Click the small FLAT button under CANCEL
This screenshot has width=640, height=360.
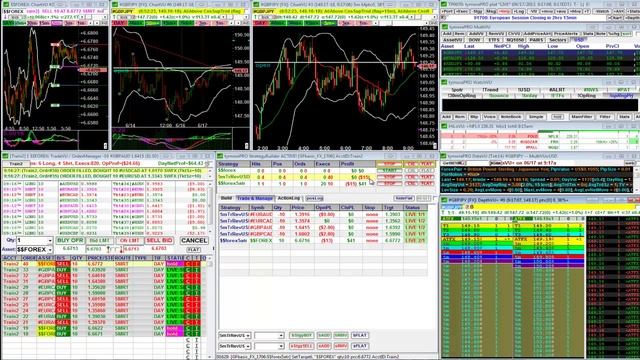coord(193,249)
